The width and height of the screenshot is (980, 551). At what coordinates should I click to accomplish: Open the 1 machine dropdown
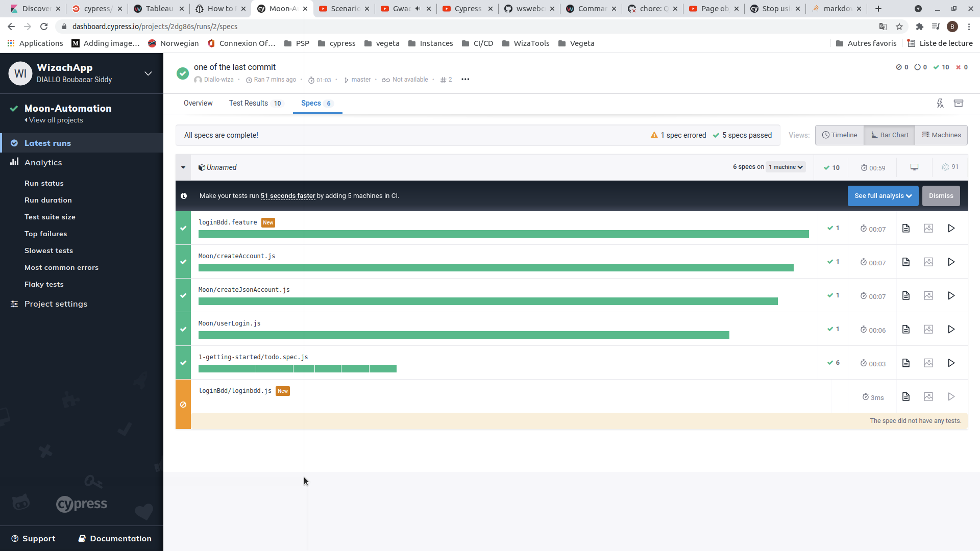(786, 167)
